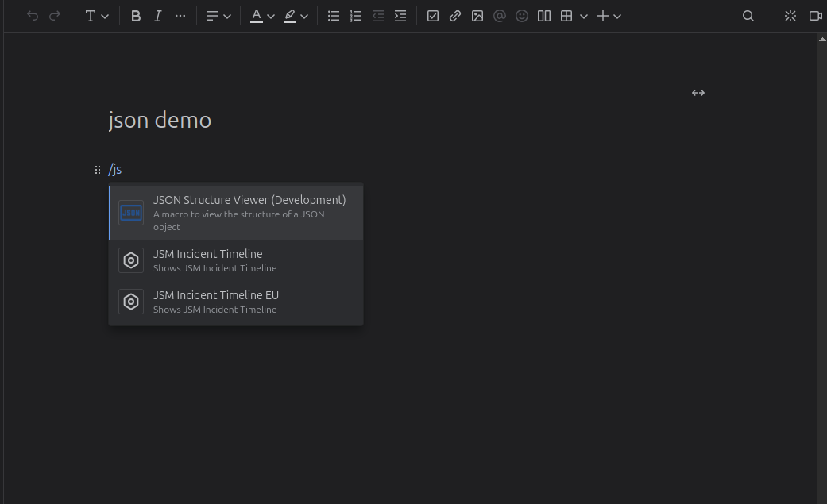The image size is (827, 504).
Task: Insert a table from toolbar
Action: (x=566, y=16)
